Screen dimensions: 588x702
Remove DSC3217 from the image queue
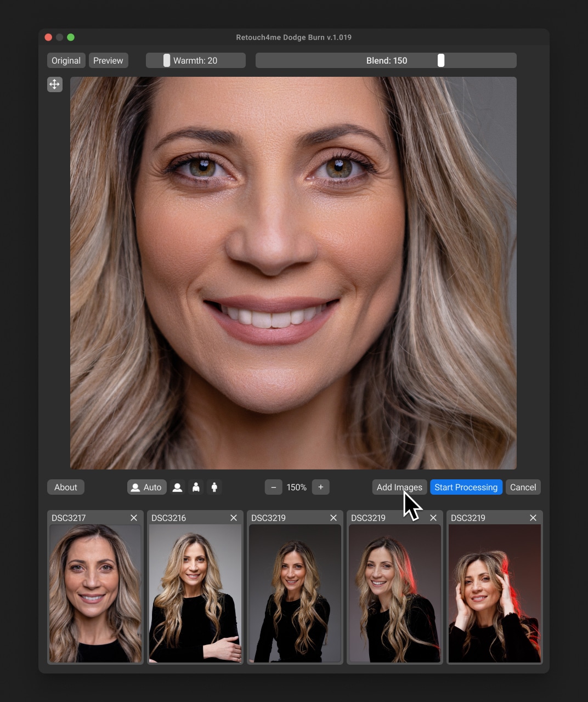tap(134, 518)
